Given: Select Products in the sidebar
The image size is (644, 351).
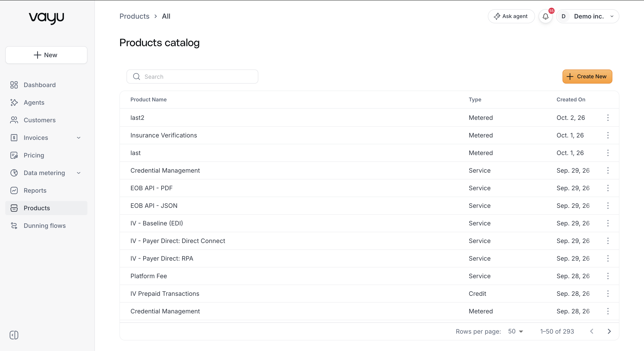Looking at the screenshot, I should tap(46, 208).
